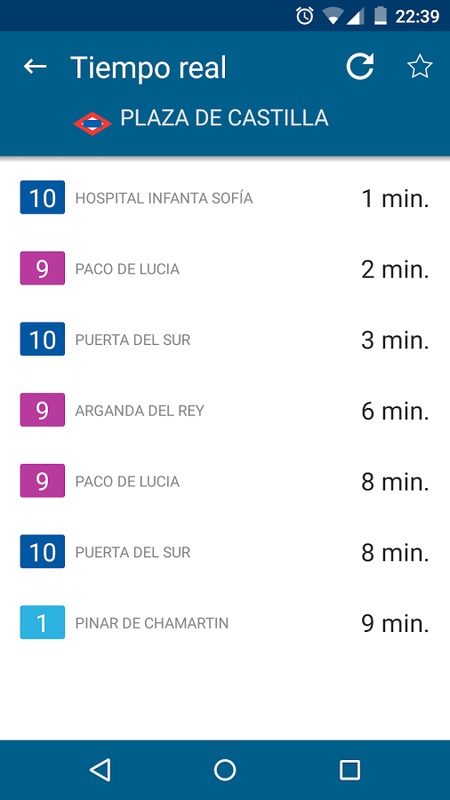Open the Paco de Lucia 2 min. entry
This screenshot has height=800, width=450.
[x=225, y=268]
